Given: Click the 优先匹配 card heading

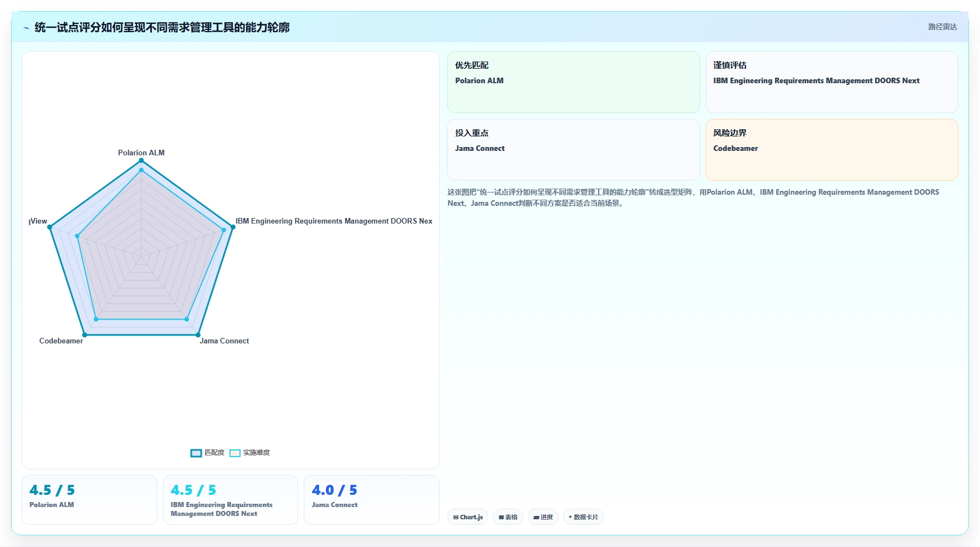Looking at the screenshot, I should pyautogui.click(x=472, y=65).
